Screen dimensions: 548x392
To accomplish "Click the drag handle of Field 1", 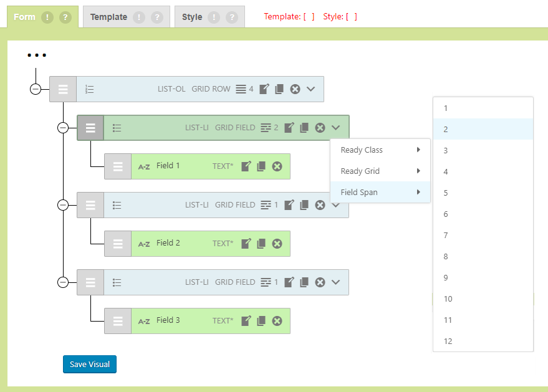I will tap(118, 166).
